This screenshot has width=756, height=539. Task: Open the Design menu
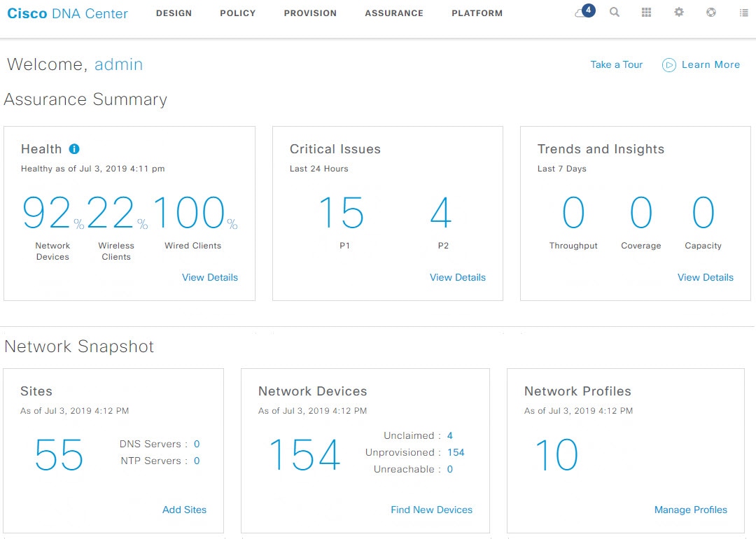tap(174, 13)
